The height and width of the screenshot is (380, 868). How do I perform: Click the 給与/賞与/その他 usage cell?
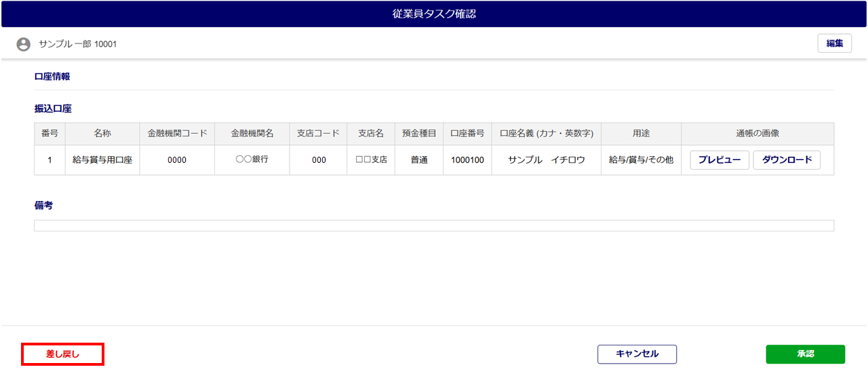click(x=641, y=160)
